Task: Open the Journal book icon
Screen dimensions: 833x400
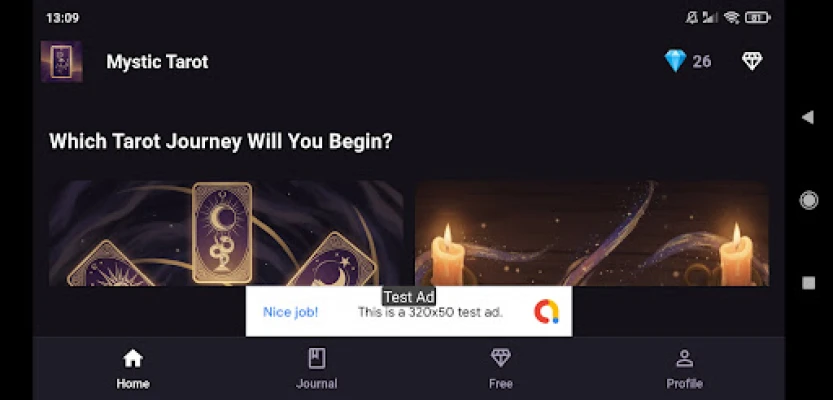Action: 317,359
